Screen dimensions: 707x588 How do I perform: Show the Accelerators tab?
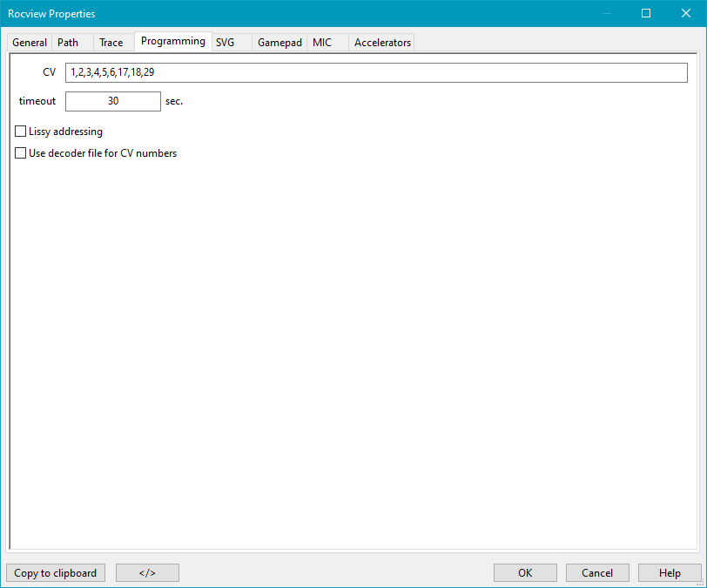382,43
